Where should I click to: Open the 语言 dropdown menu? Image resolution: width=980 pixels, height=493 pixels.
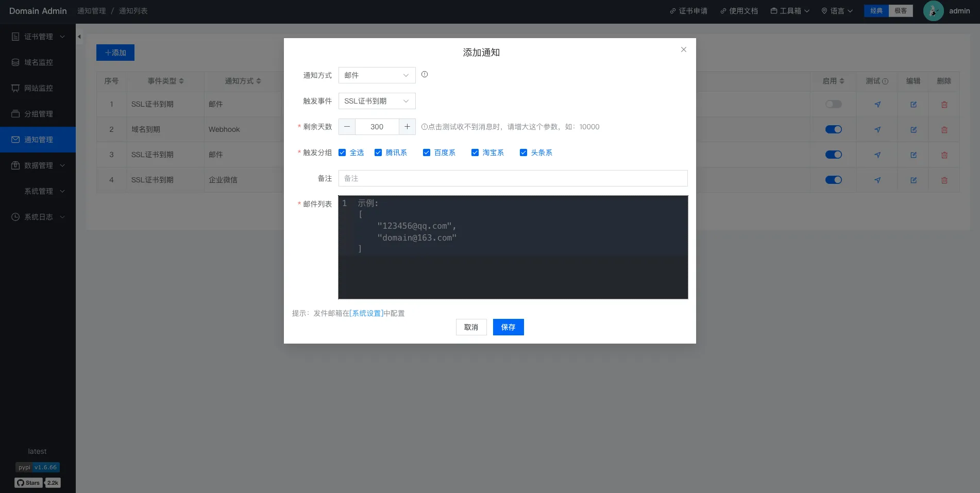(x=837, y=11)
